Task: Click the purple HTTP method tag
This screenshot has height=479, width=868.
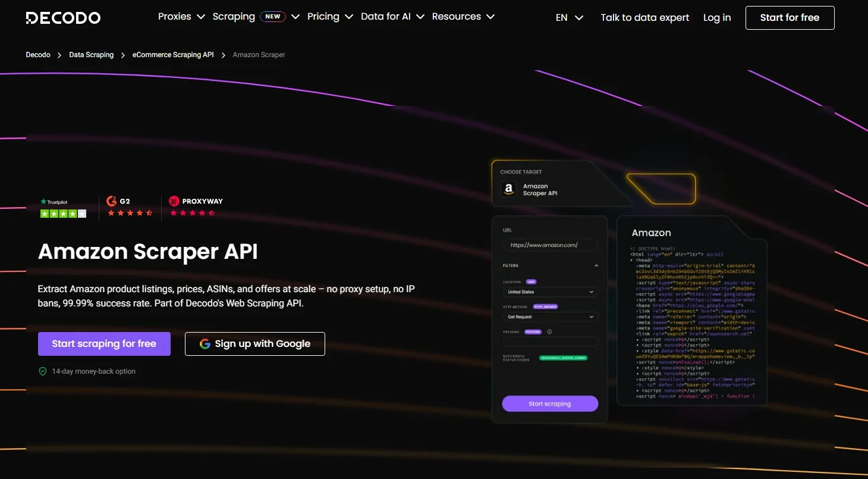Action: (x=545, y=307)
